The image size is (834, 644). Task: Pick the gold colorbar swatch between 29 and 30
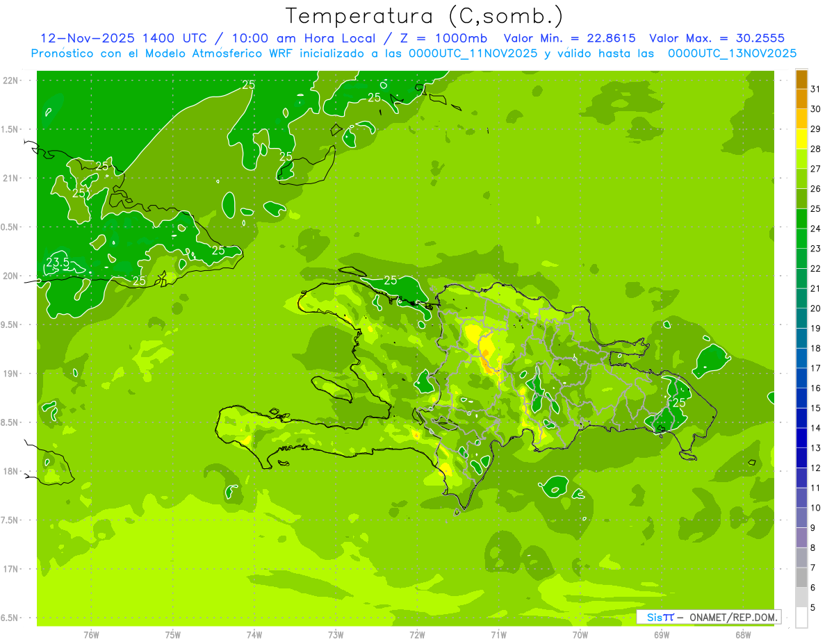coord(801,119)
